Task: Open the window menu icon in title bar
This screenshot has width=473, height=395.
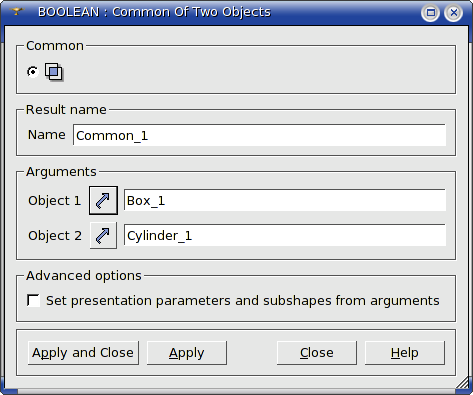Action: [16, 12]
